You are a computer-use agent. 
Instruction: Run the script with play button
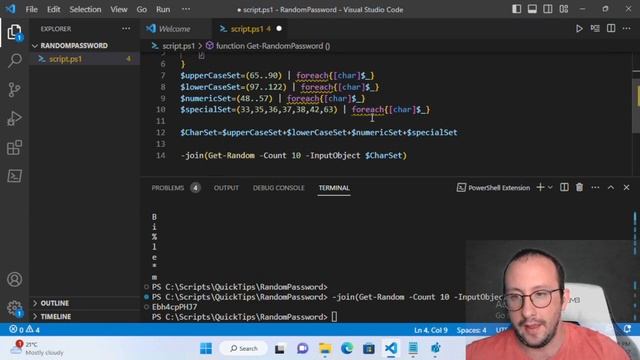pyautogui.click(x=579, y=29)
